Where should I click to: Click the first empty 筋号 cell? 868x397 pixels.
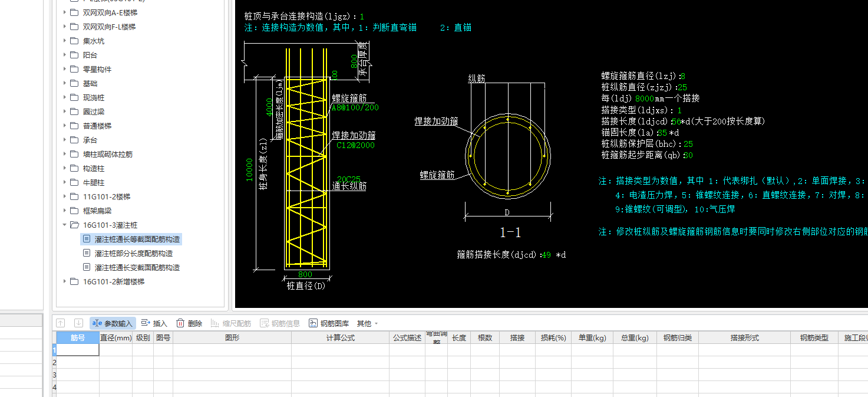[x=78, y=350]
